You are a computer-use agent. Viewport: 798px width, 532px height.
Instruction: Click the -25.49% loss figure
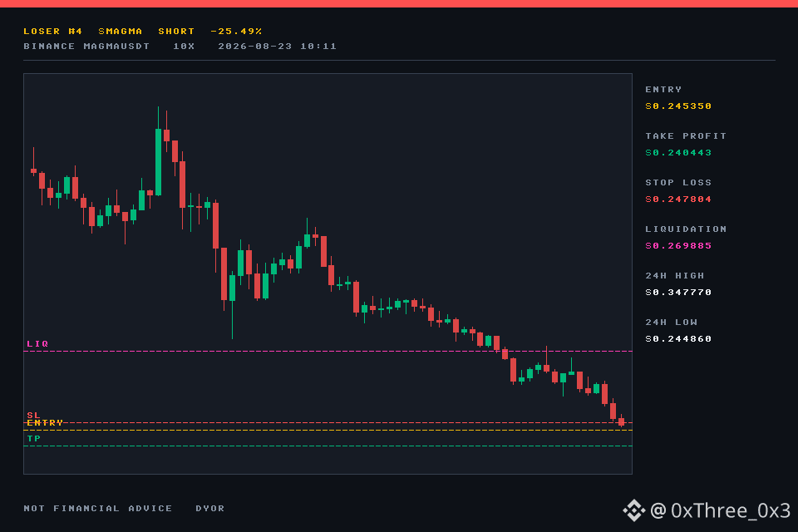tap(236, 31)
